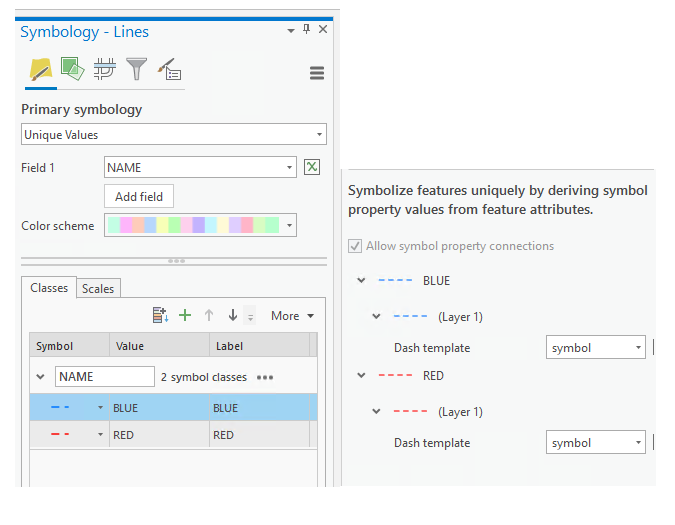The width and height of the screenshot is (675, 525).
Task: Select the Vary symbology by attribute icon
Action: 71,70
